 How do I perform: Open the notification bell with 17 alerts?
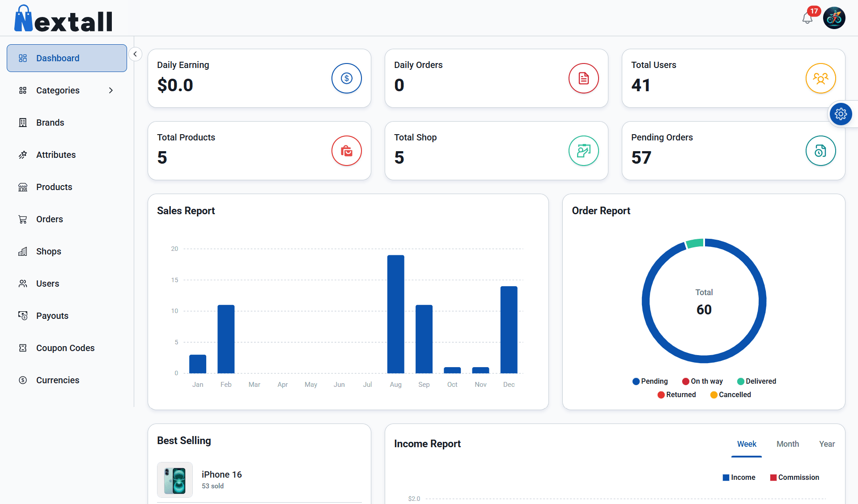(x=807, y=18)
